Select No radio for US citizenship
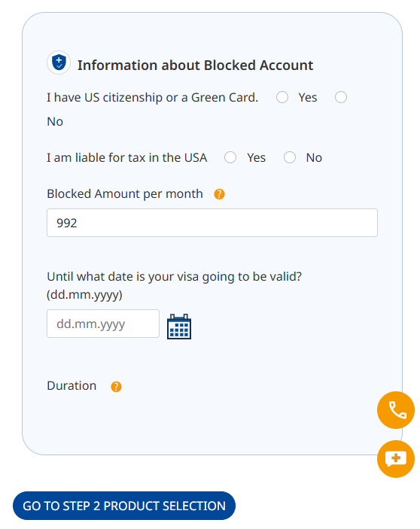 click(x=341, y=97)
